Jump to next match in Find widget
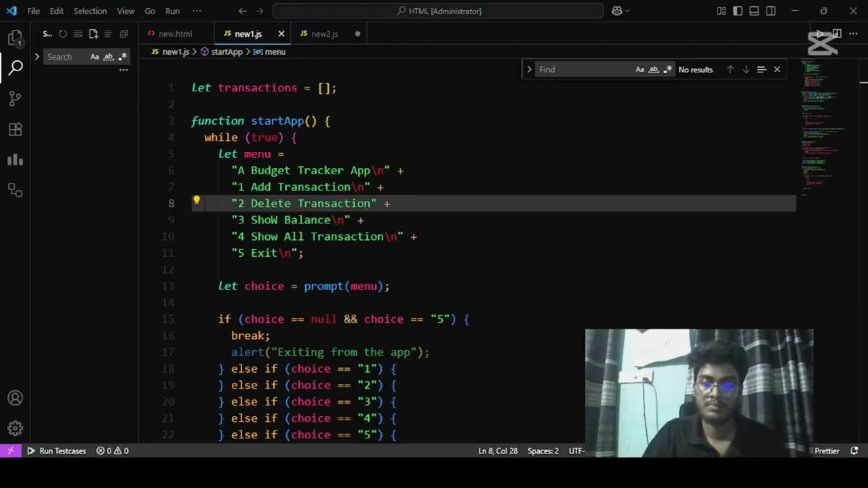Image resolution: width=868 pixels, height=488 pixels. tap(746, 69)
